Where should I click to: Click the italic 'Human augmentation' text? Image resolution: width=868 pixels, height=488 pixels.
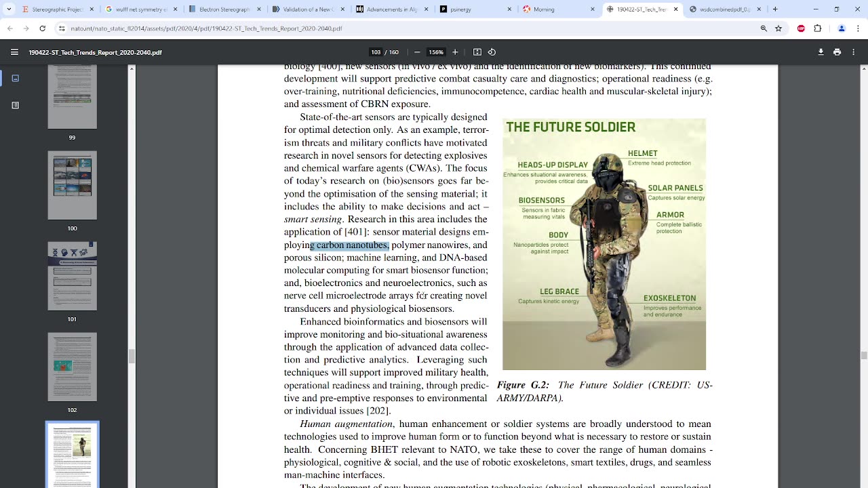coord(346,424)
